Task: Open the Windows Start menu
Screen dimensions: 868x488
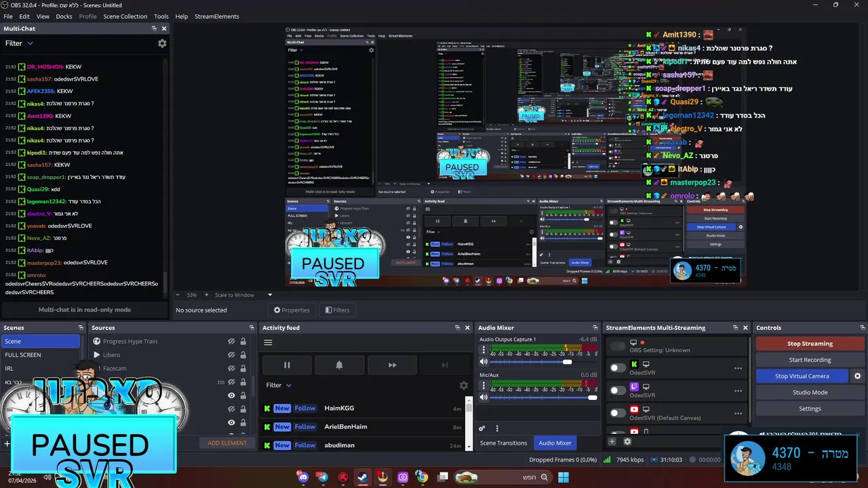Action: point(564,477)
